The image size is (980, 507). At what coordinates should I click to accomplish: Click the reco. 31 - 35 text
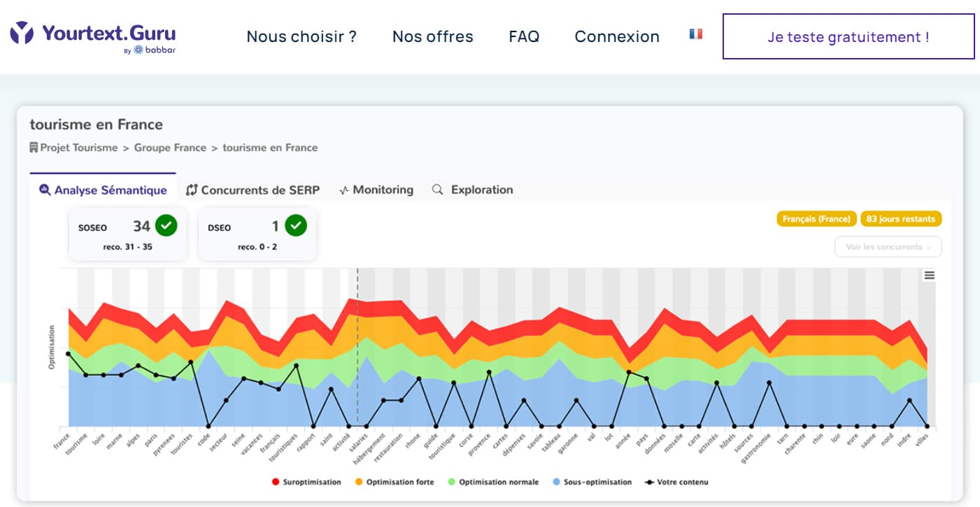coord(128,247)
